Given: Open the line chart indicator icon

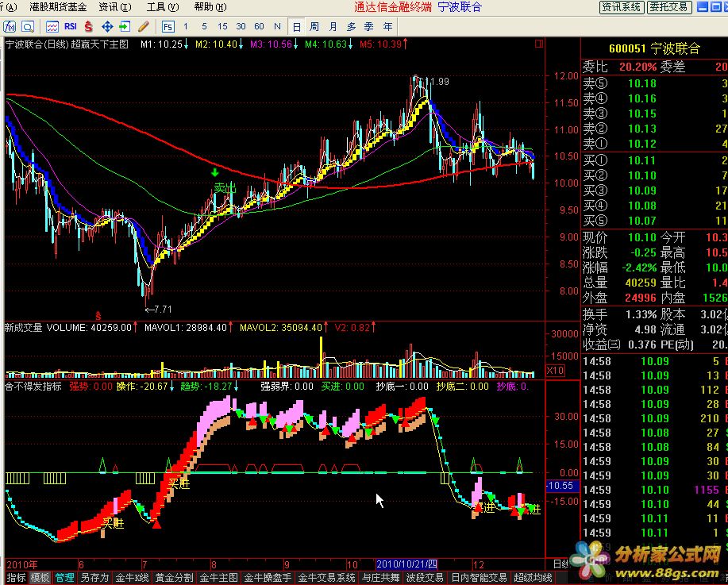Looking at the screenshot, I should coord(52,27).
